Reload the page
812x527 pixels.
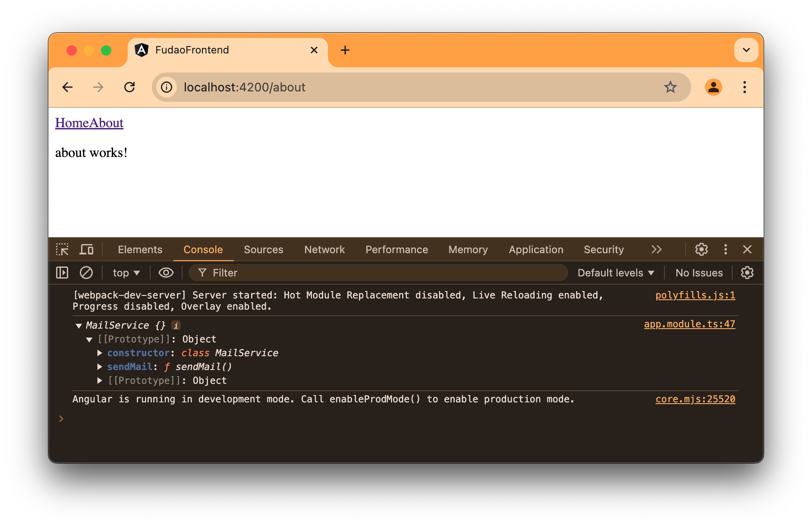pos(130,87)
